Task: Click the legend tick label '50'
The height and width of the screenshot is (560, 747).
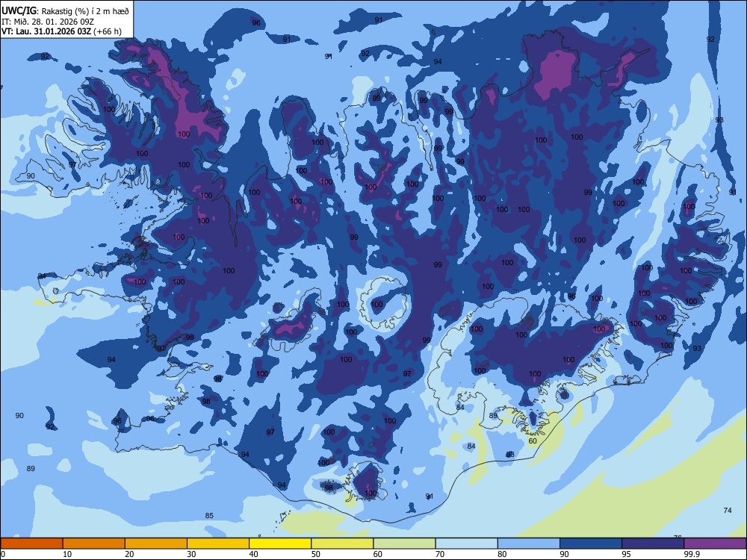Action: (x=316, y=554)
